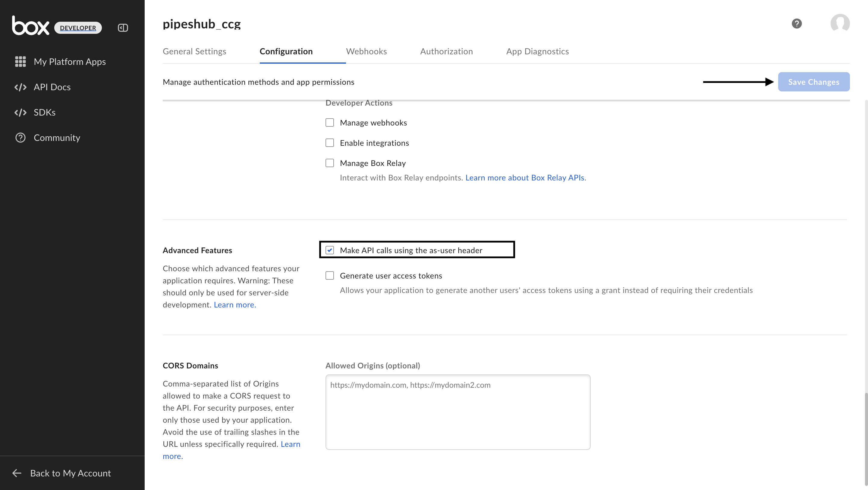
Task: Open the API Docs section
Action: click(52, 87)
